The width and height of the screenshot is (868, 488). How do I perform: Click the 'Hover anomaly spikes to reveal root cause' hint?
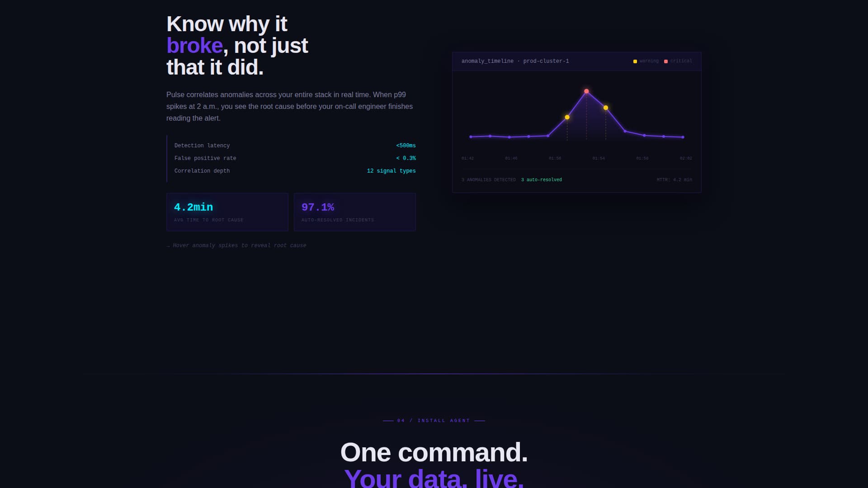[236, 246]
